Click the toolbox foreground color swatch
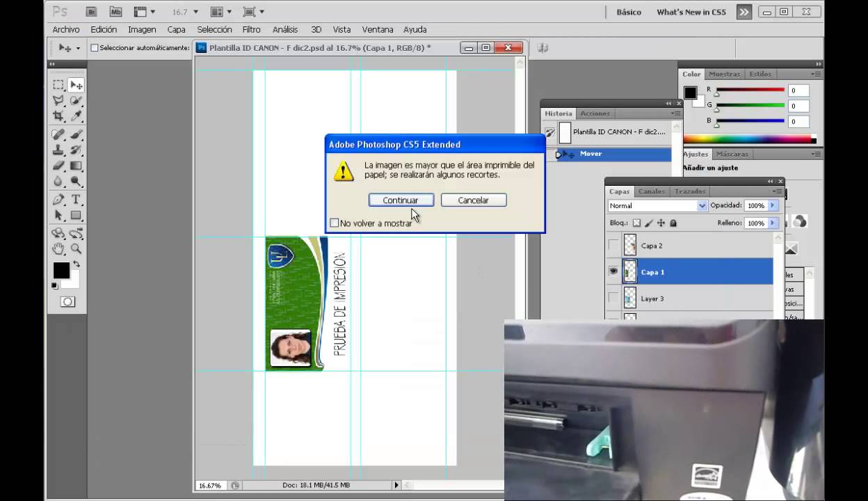 (61, 270)
